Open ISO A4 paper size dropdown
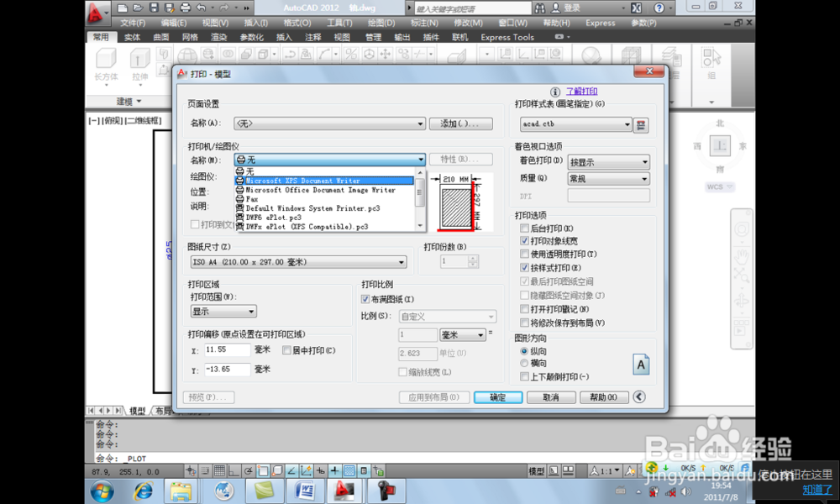Screen dimensions: 840x504 click(298, 262)
